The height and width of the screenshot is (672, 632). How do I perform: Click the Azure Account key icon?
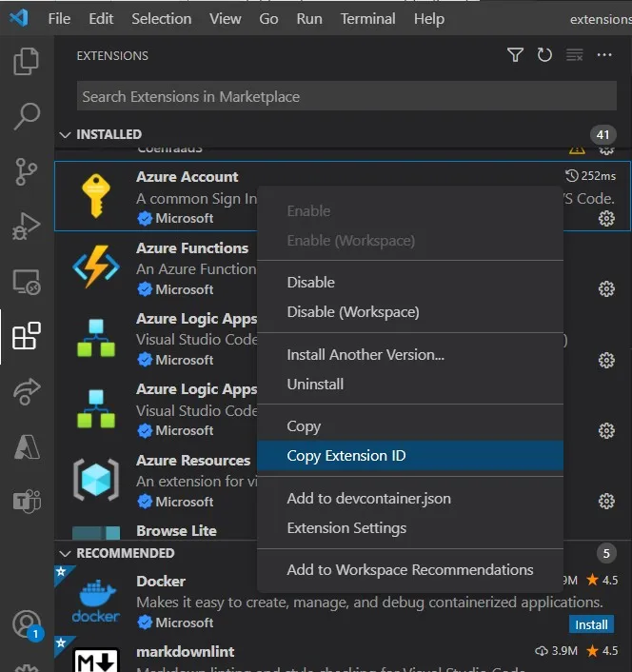[x=96, y=196]
